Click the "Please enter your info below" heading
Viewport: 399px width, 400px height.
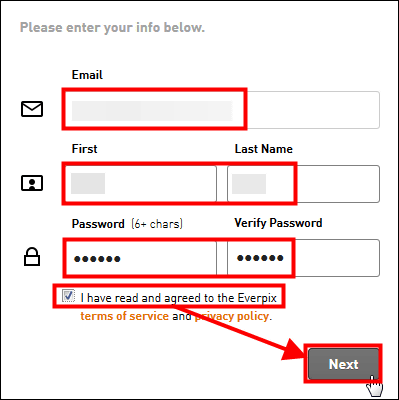click(x=112, y=27)
